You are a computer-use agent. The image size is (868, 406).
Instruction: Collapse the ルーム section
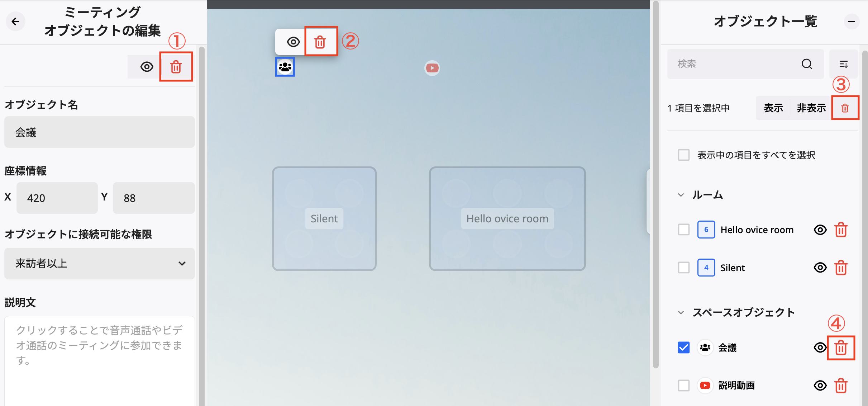[x=680, y=195]
